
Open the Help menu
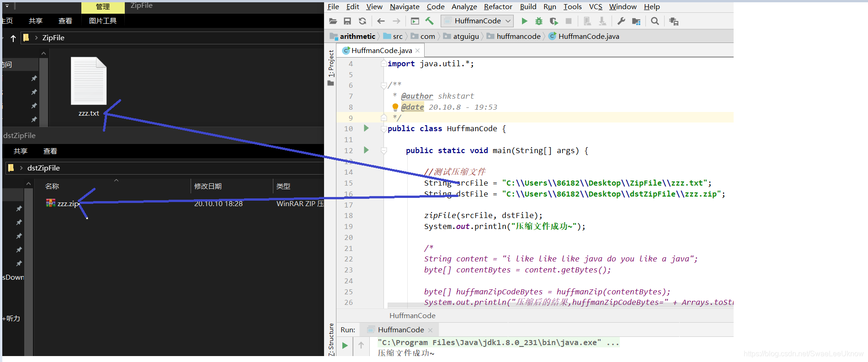[x=652, y=7]
